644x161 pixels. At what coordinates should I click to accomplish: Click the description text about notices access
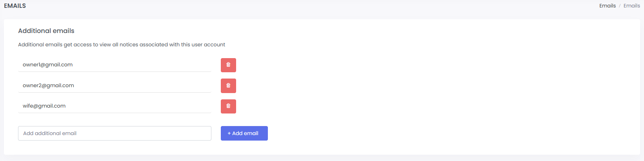tap(122, 45)
